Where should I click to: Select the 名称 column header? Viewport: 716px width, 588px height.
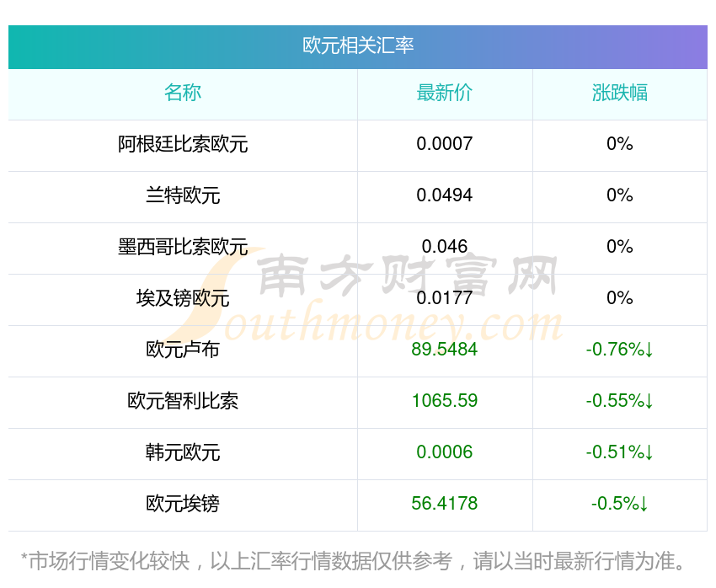(x=183, y=93)
